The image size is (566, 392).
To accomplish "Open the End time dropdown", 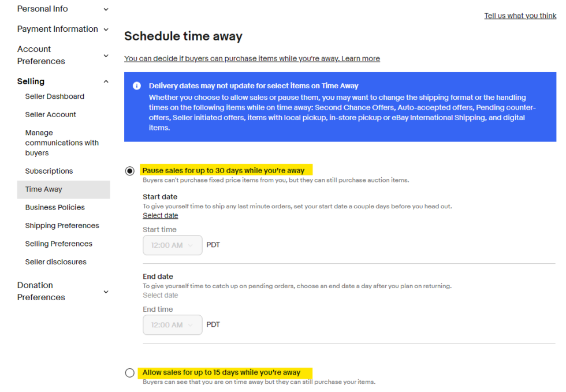I will [x=172, y=324].
